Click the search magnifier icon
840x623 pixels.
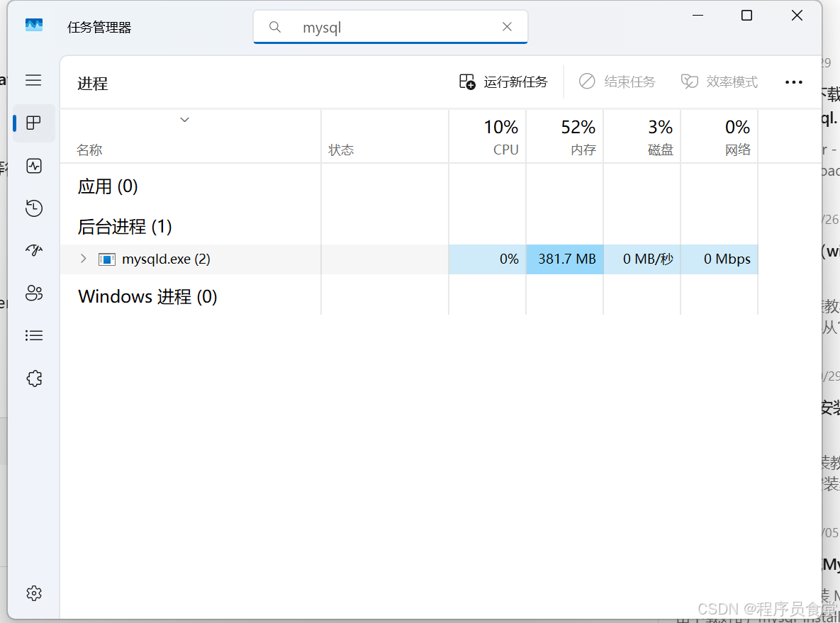coord(275,27)
